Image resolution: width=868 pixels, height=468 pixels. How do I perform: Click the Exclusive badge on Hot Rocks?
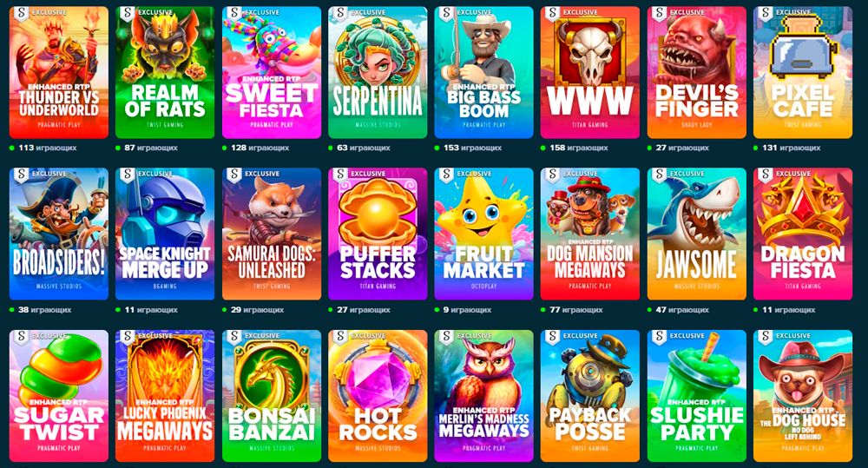tap(360, 336)
